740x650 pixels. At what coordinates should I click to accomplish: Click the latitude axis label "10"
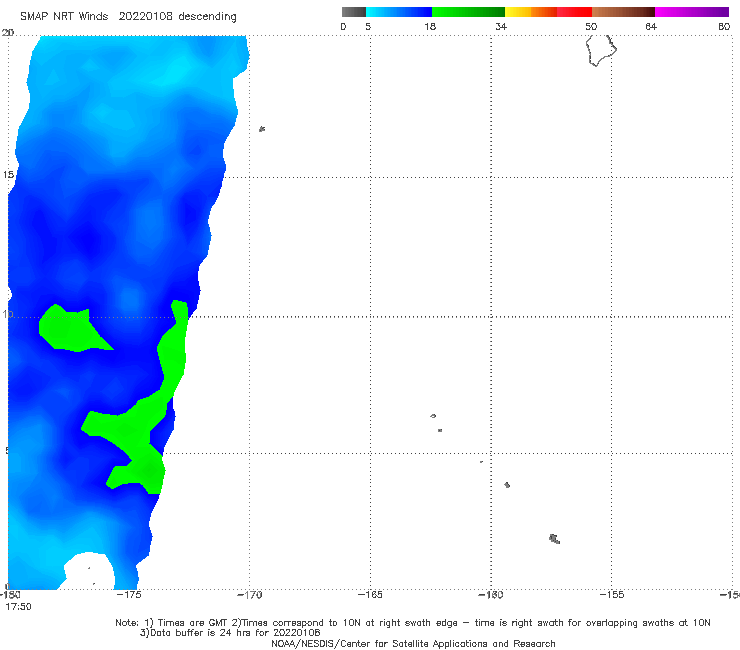[x=7, y=314]
